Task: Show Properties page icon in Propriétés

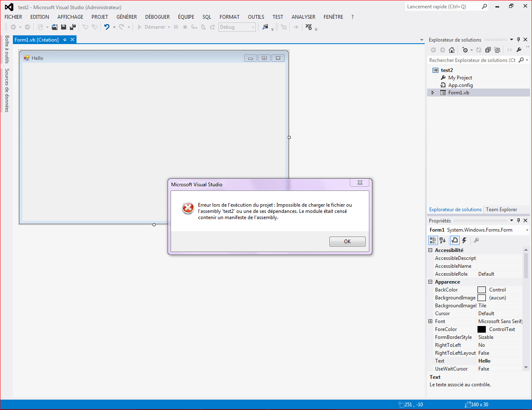Action: click(x=455, y=240)
